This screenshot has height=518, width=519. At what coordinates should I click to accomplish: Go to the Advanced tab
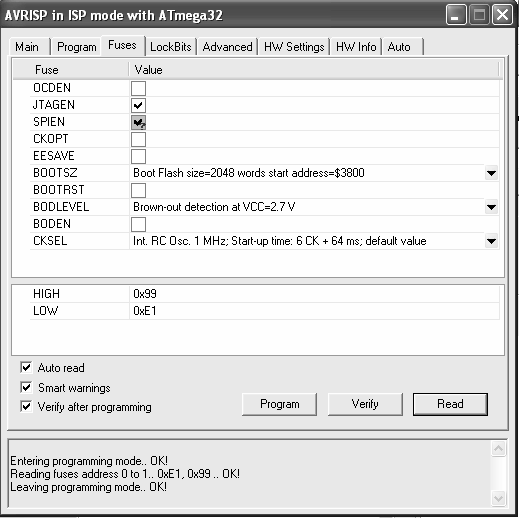click(x=227, y=47)
